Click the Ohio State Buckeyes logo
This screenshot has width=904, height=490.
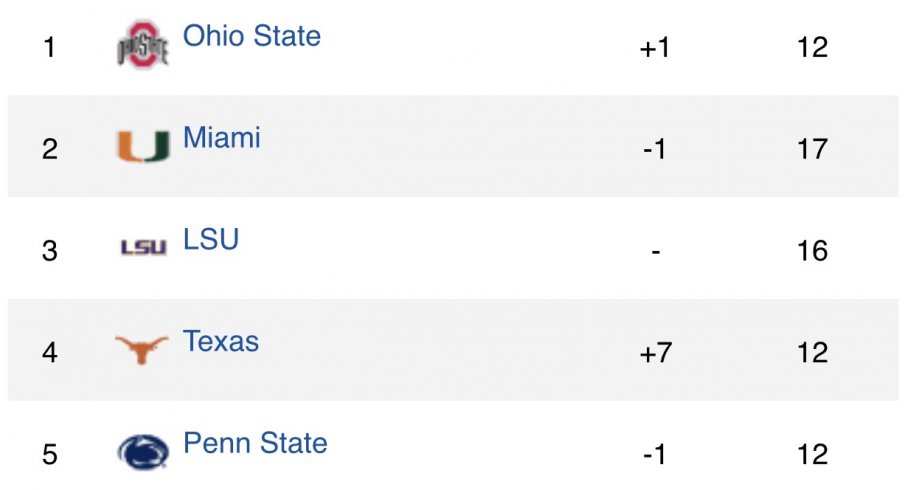(142, 46)
